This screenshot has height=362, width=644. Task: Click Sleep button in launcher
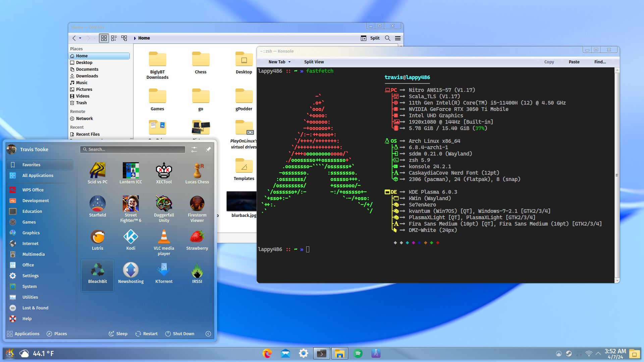tap(118, 334)
